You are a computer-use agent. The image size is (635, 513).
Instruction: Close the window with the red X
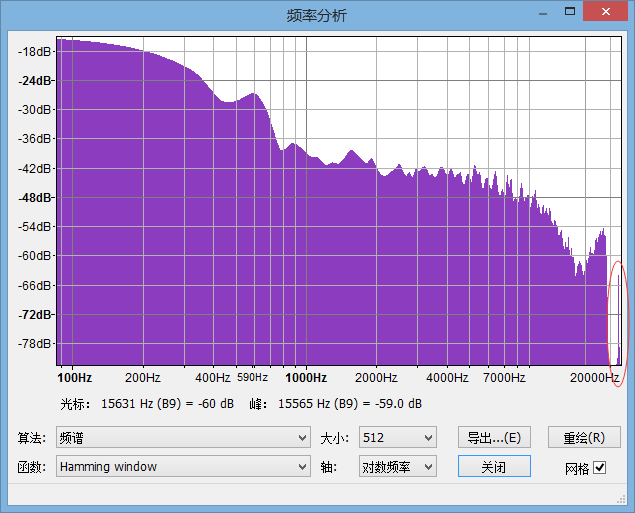click(x=605, y=12)
